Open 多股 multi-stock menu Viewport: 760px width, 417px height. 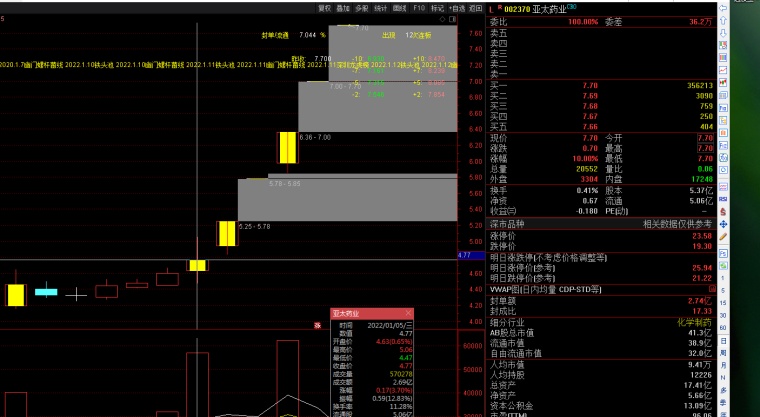(x=362, y=8)
